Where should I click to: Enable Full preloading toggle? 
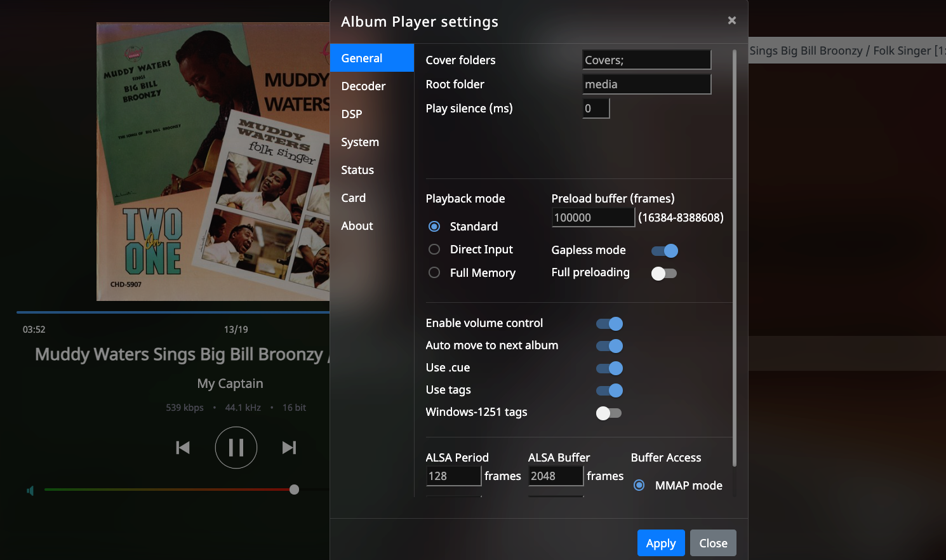[x=665, y=273]
